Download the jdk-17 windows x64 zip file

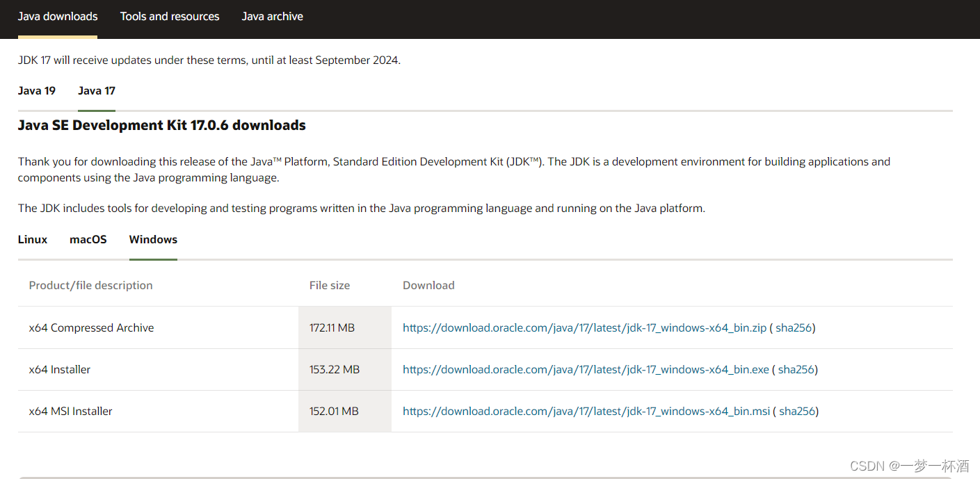click(x=584, y=328)
